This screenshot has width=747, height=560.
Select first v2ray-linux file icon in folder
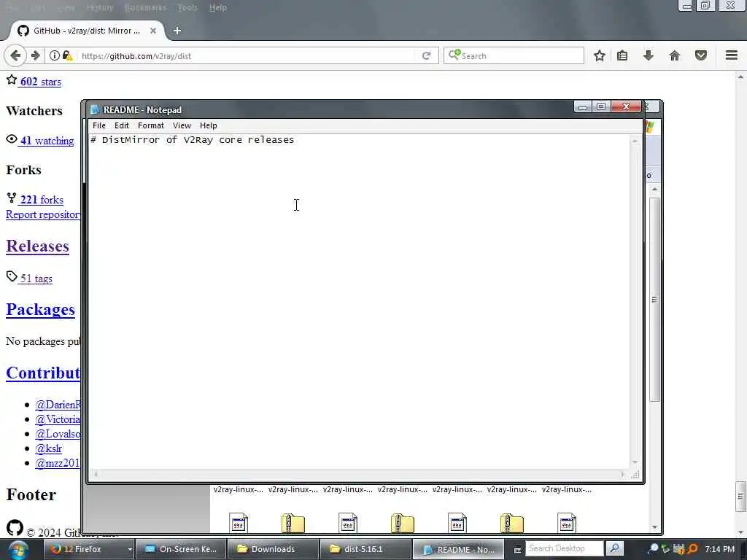point(239,523)
